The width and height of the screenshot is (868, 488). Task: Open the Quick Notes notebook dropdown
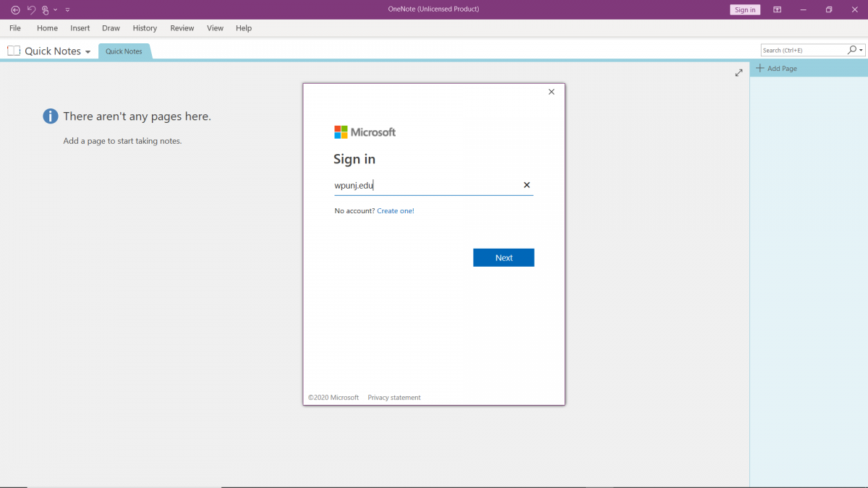(88, 51)
